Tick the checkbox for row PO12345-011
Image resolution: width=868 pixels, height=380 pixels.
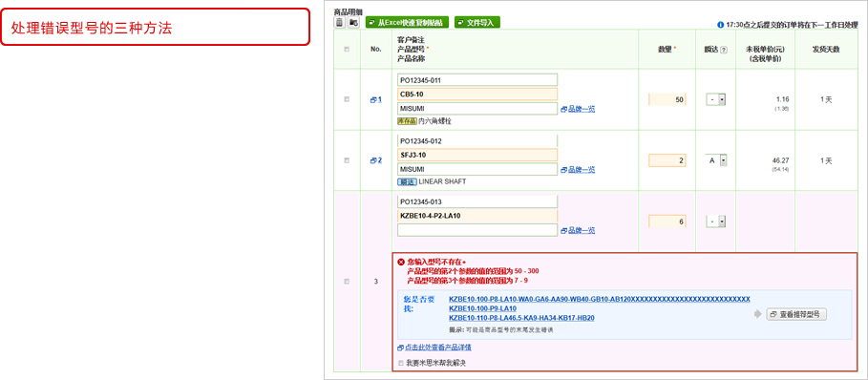coord(347,99)
